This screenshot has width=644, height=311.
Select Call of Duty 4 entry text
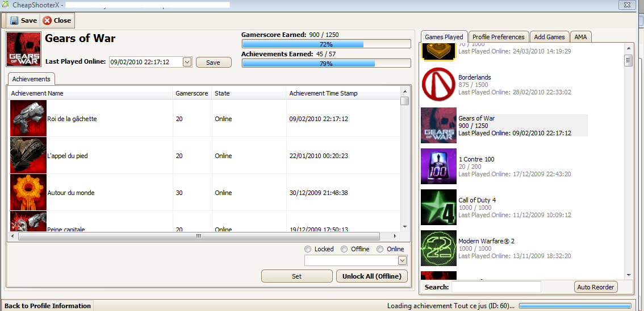[x=477, y=200]
